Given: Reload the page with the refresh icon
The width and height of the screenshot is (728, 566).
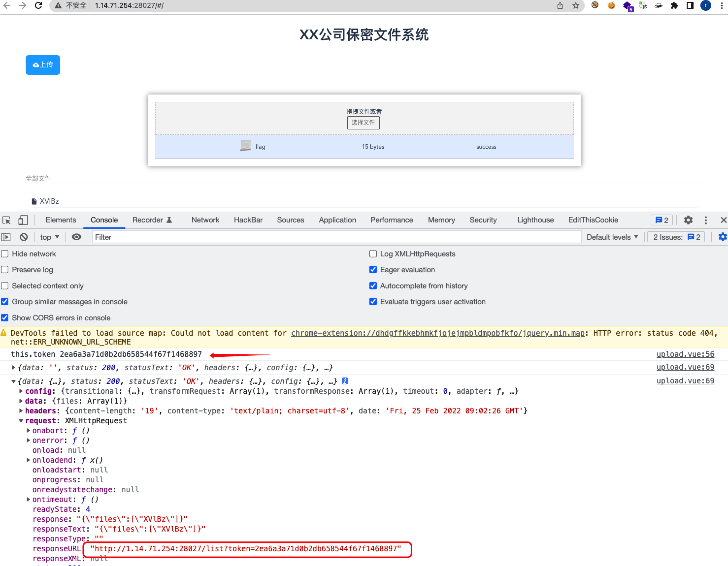Looking at the screenshot, I should [x=39, y=5].
